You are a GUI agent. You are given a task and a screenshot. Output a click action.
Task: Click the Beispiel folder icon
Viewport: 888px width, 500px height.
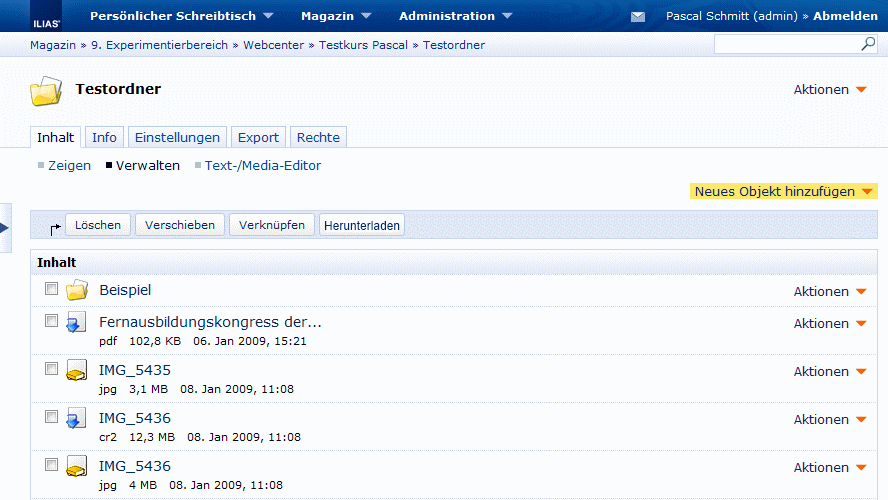pos(77,291)
